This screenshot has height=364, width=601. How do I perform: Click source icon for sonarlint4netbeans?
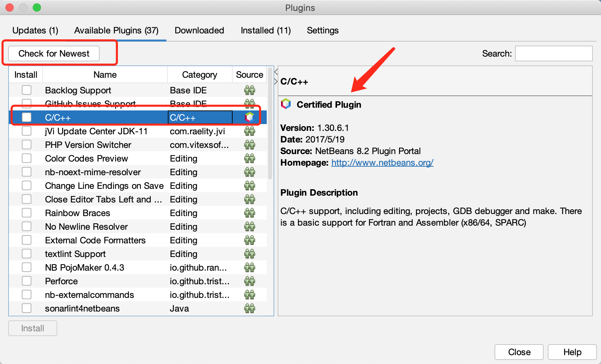[x=250, y=308]
